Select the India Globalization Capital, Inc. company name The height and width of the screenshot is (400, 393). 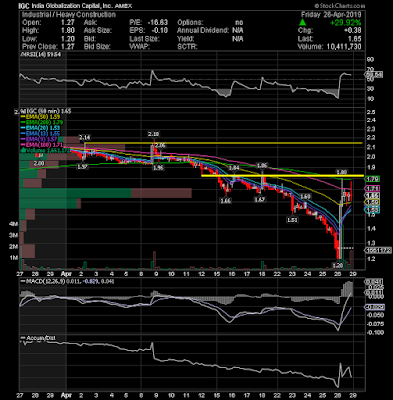pos(71,6)
